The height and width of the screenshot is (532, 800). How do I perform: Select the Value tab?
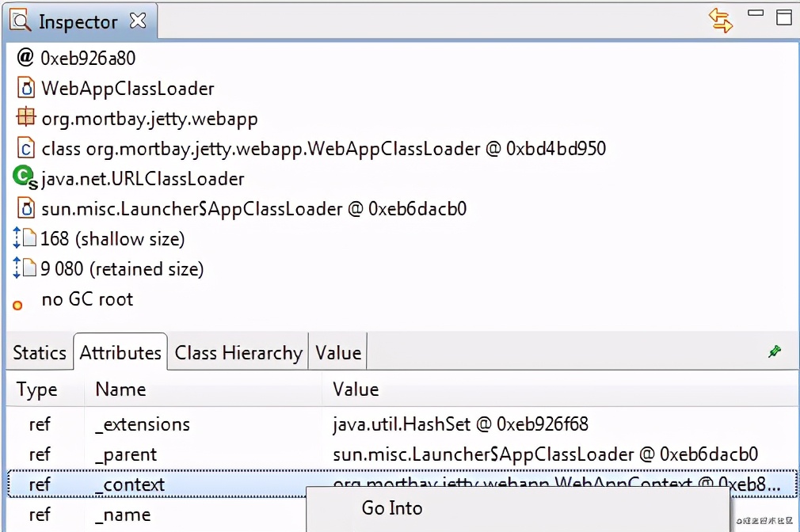(338, 352)
